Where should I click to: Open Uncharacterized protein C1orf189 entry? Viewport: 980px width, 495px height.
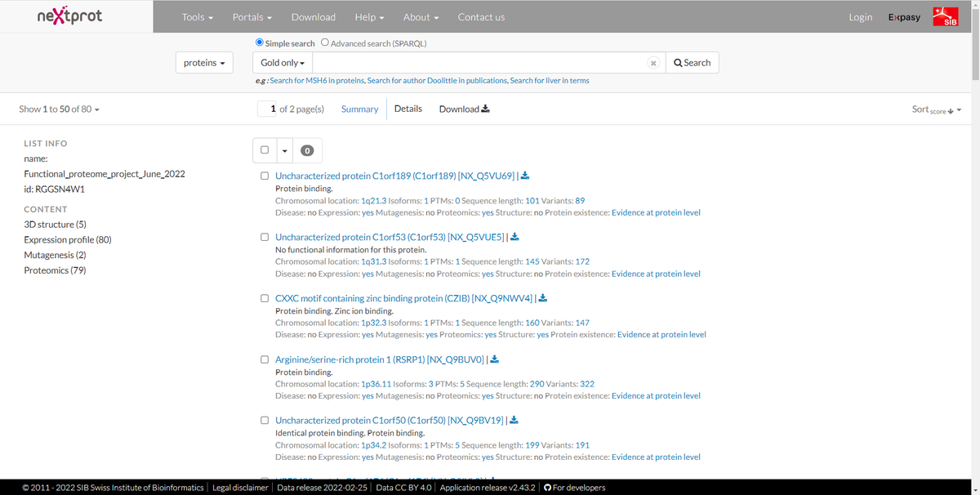pos(395,176)
